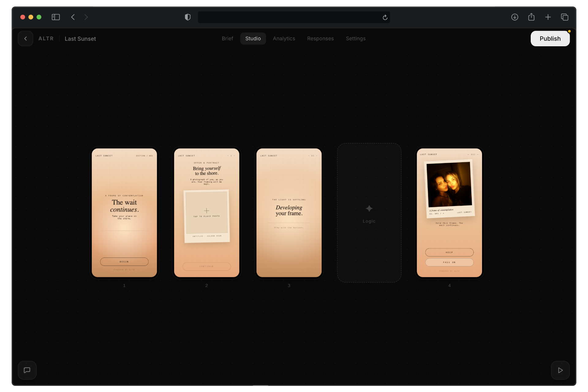Screen dimensions: 588x392
Task: Switch to the Brief tab
Action: (228, 39)
